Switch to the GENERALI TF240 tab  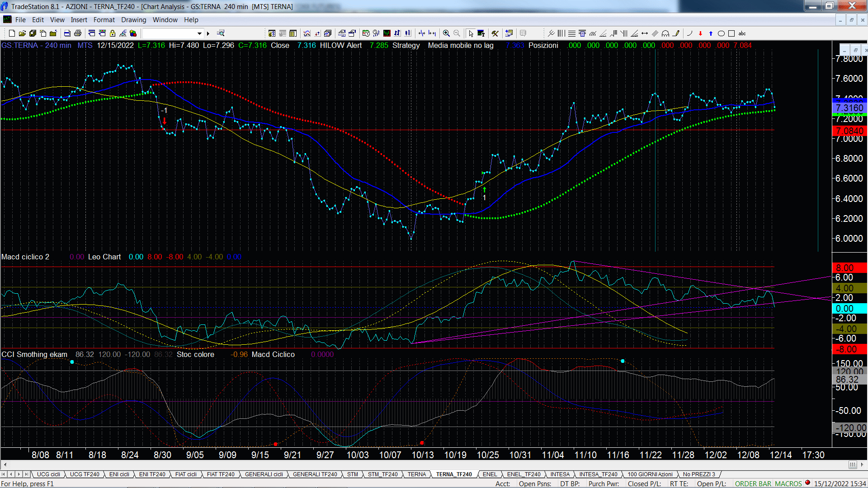[x=315, y=474]
